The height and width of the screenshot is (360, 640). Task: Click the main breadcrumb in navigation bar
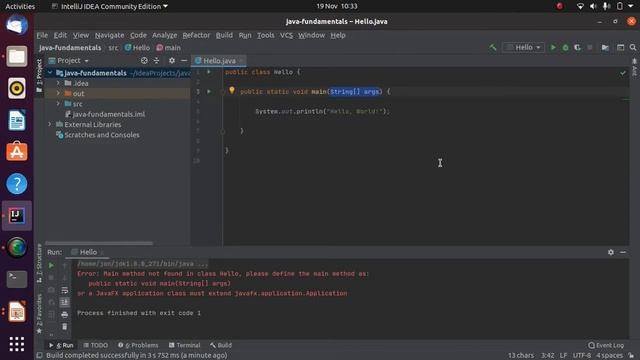click(168, 48)
